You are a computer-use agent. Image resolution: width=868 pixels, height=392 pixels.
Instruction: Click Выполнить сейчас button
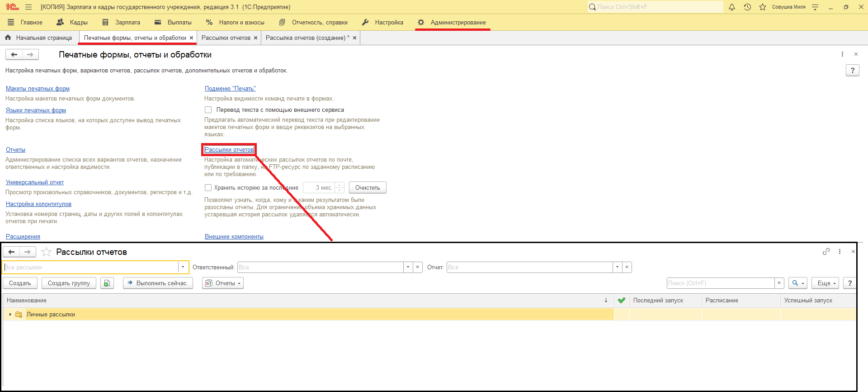click(158, 283)
